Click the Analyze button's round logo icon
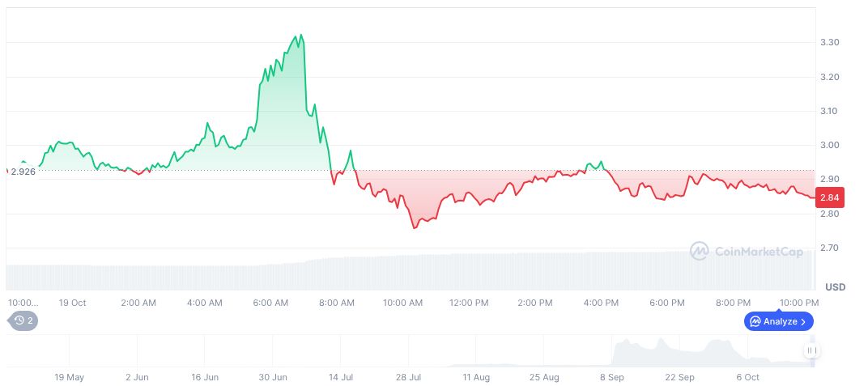The width and height of the screenshot is (868, 386). coord(755,321)
